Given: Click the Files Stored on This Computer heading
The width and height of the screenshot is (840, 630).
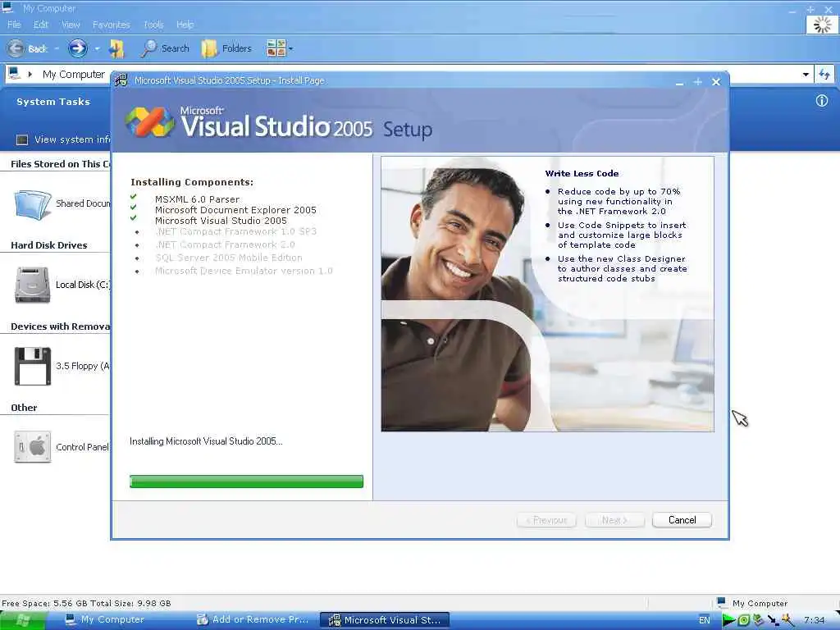Looking at the screenshot, I should [x=61, y=164].
